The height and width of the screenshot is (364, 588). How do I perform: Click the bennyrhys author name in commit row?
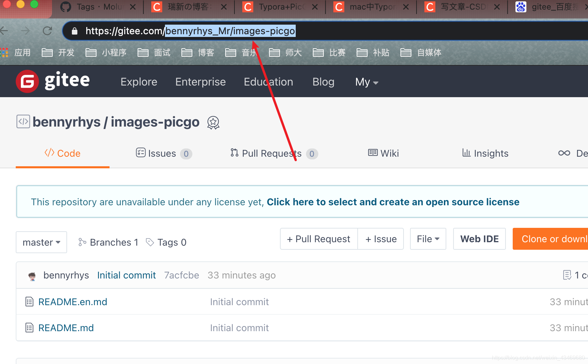66,275
